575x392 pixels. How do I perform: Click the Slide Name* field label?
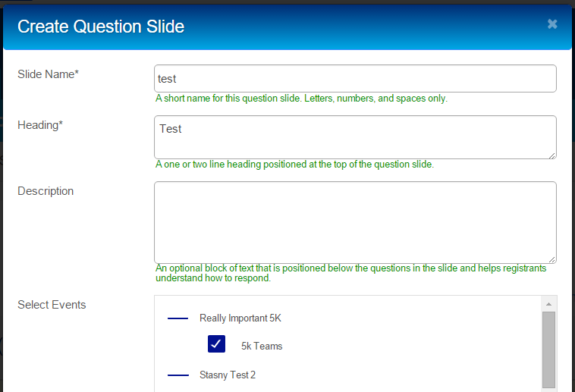coord(48,74)
